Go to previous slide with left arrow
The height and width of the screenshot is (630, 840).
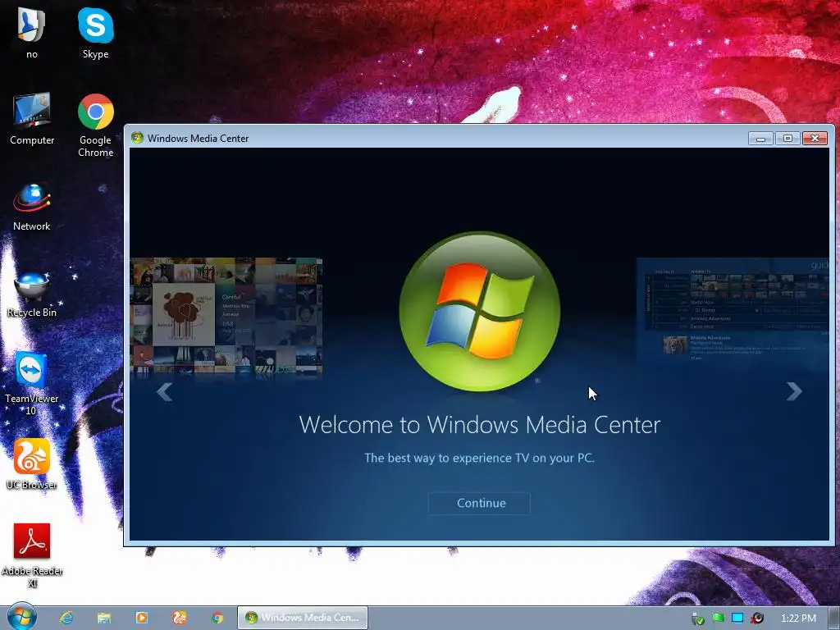click(x=164, y=391)
